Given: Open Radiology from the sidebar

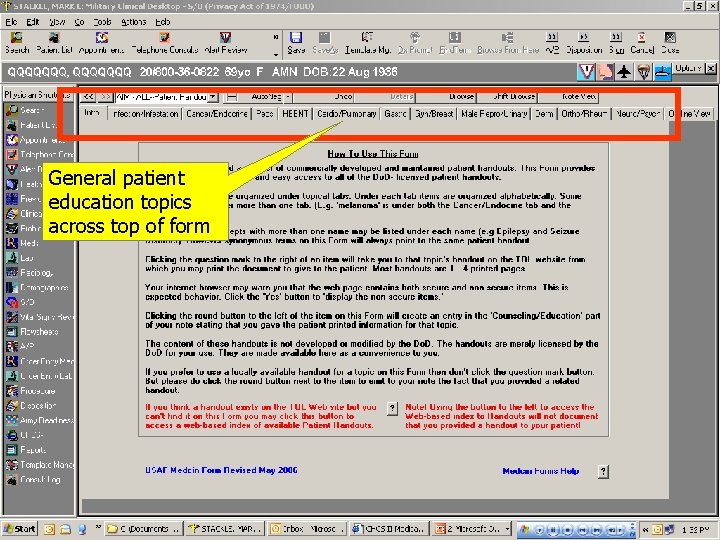Looking at the screenshot, I should click(x=30, y=273).
